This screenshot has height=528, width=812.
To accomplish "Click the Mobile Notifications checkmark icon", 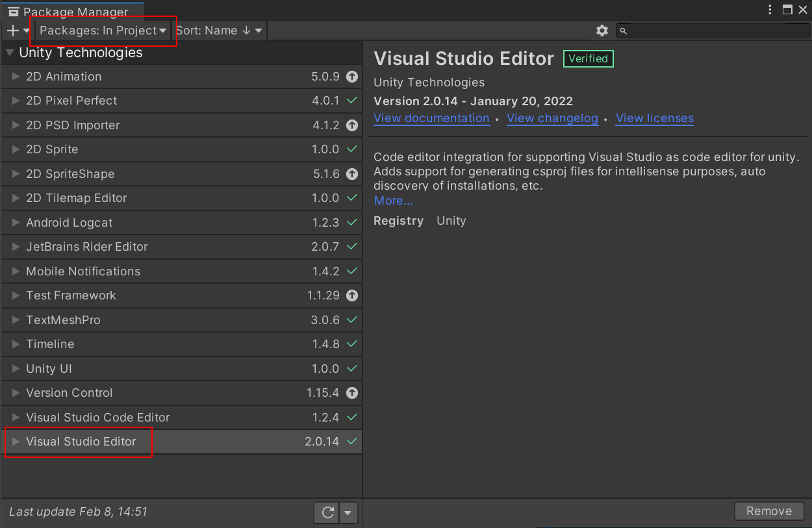I will (x=352, y=271).
